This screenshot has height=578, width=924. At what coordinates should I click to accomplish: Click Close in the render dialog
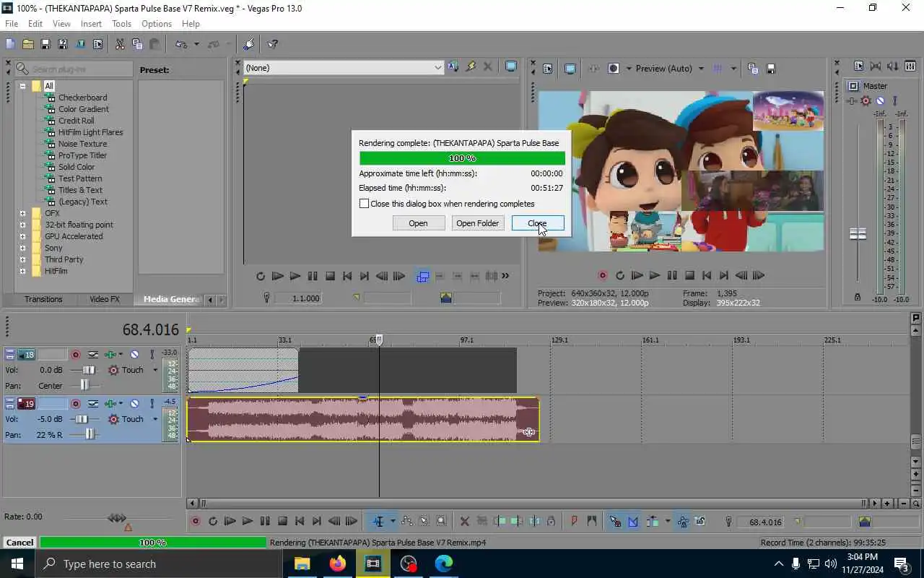tap(537, 223)
